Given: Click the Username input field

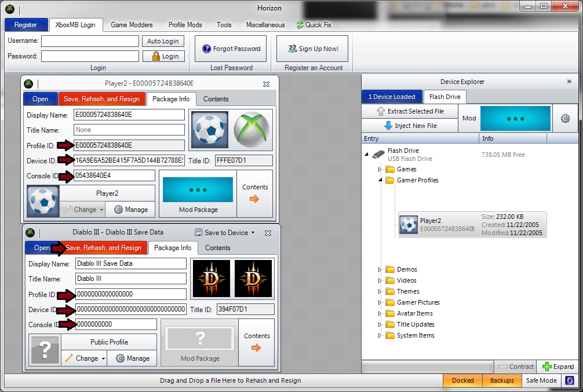Looking at the screenshot, I should click(x=90, y=41).
